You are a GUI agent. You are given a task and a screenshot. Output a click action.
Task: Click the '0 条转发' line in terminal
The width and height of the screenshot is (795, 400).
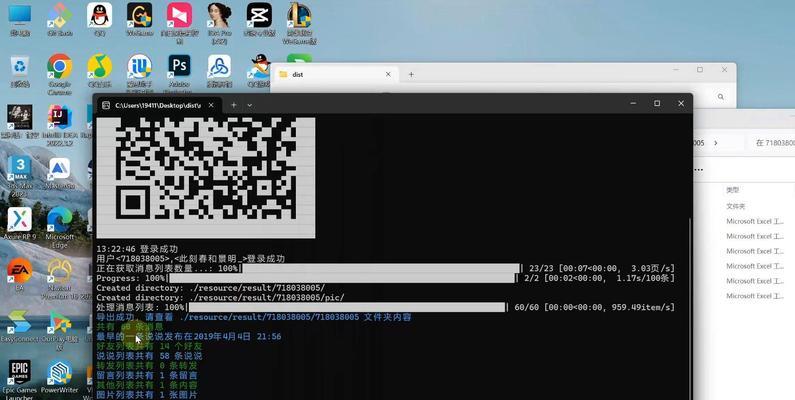click(147, 366)
